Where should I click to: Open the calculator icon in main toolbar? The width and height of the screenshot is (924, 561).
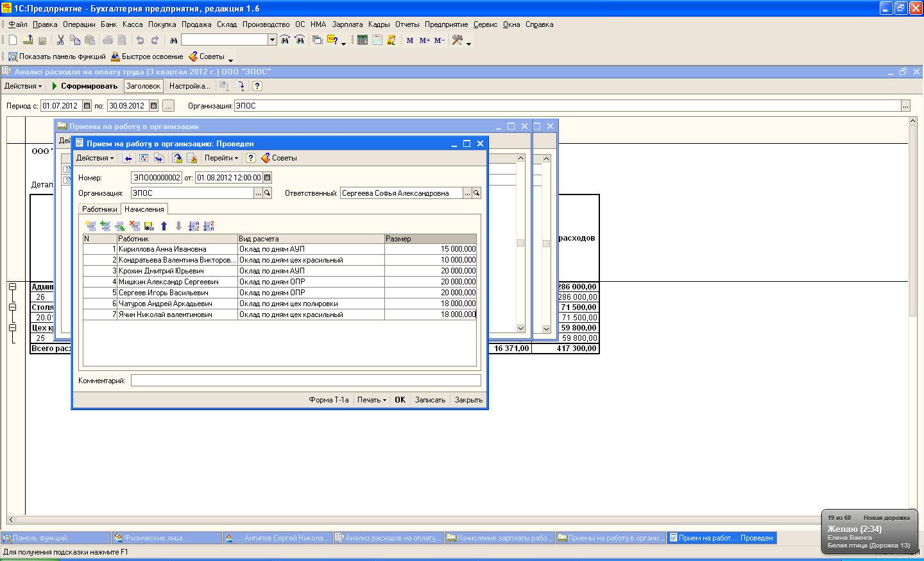[363, 40]
